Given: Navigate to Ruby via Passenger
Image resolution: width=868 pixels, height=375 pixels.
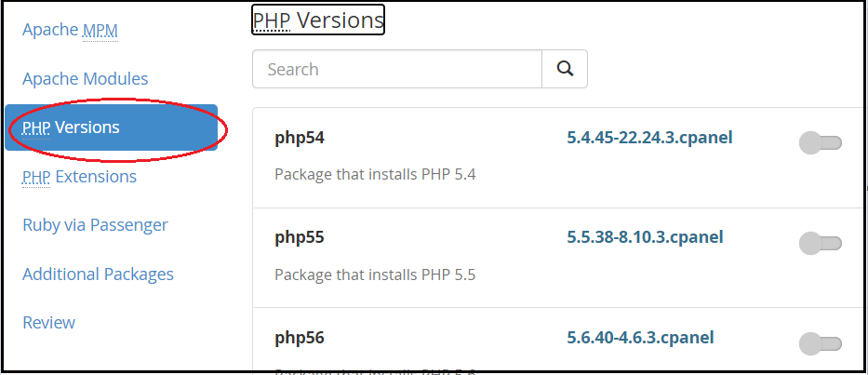Looking at the screenshot, I should click(95, 225).
